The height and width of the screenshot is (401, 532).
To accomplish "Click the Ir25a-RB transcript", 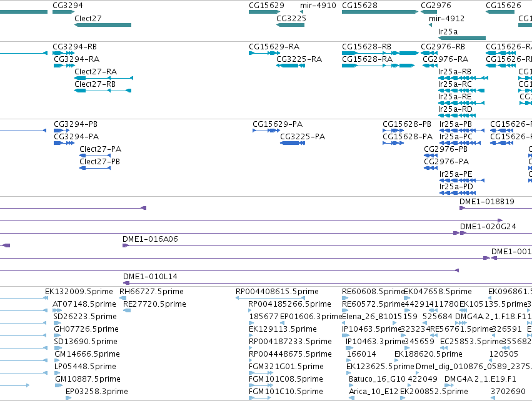I will (463, 78).
